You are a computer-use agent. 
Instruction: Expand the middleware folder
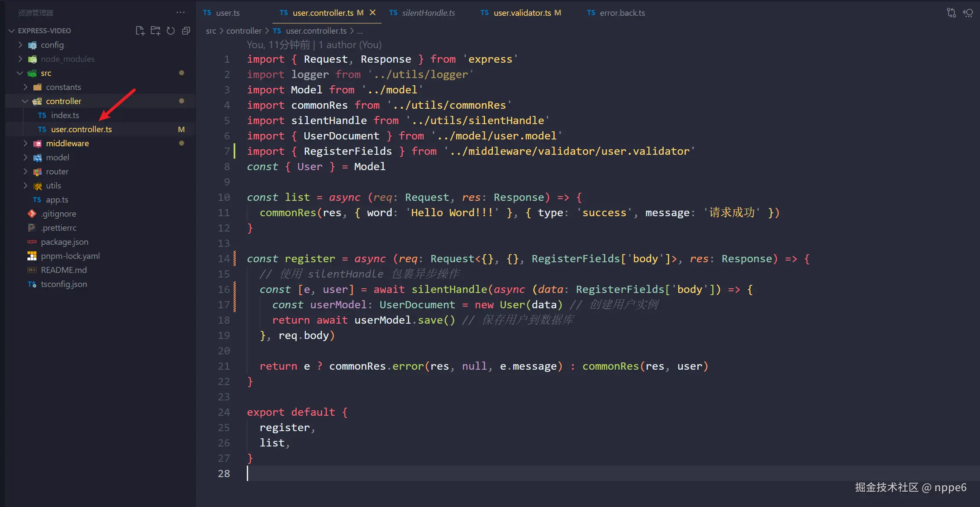67,143
